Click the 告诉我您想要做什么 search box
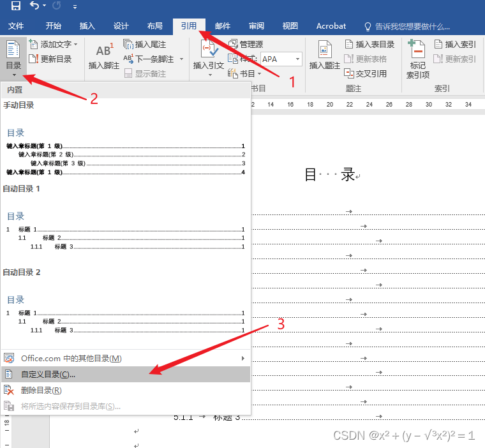 407,27
